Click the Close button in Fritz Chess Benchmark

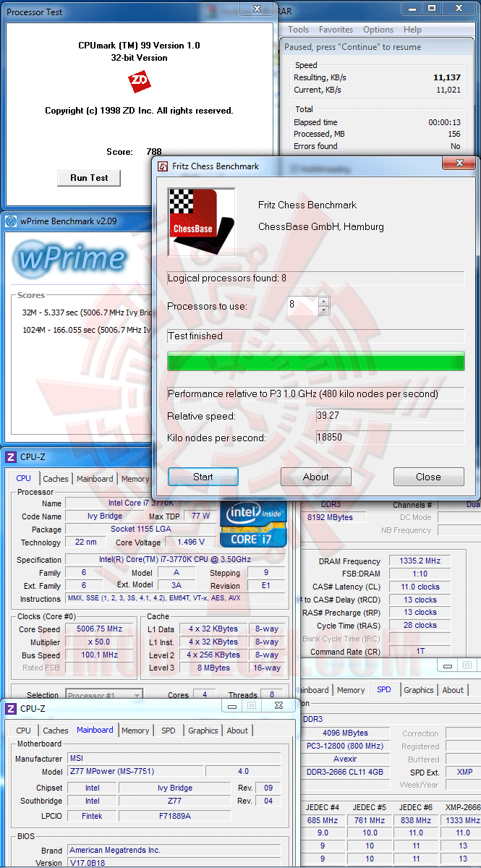pos(428,477)
